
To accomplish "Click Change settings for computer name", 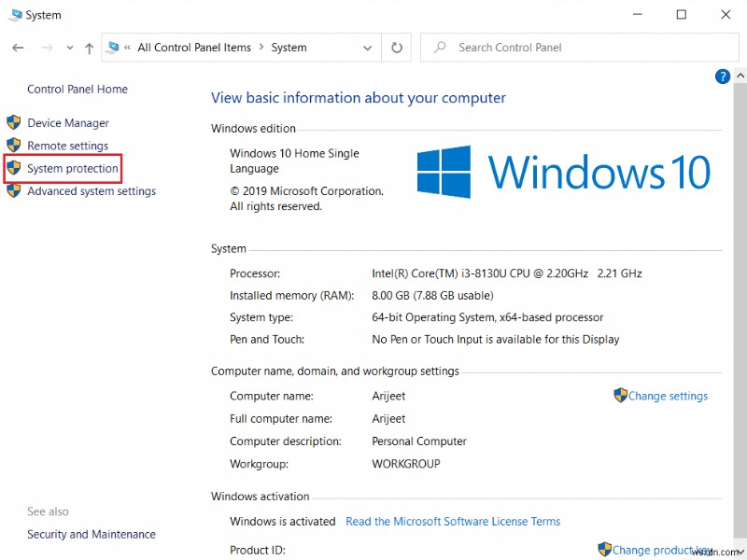I will click(x=667, y=396).
